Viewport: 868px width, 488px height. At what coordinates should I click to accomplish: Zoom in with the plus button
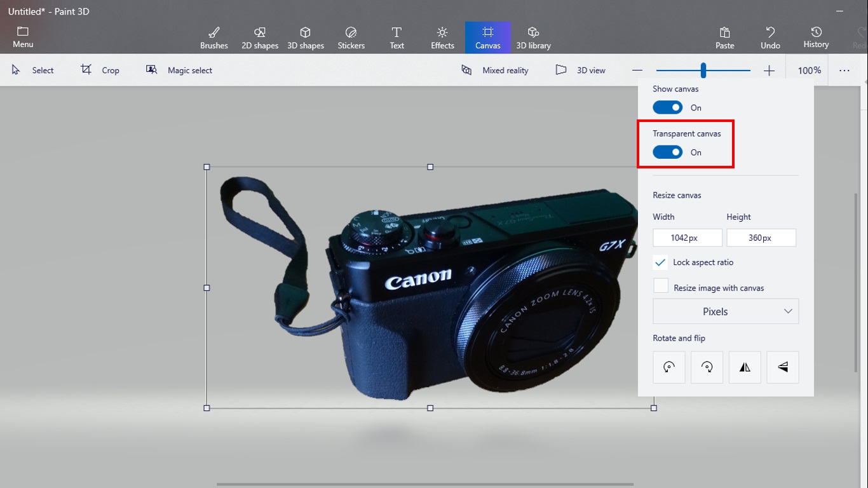(769, 71)
